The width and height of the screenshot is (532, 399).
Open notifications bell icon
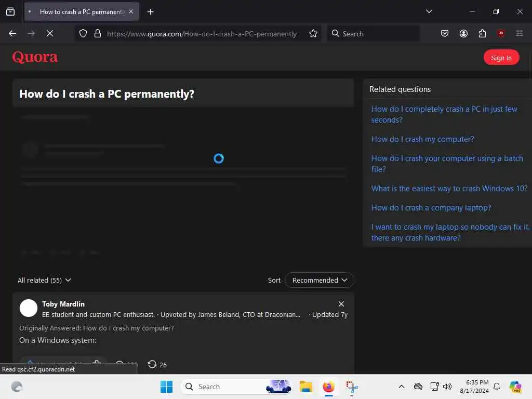coord(497,387)
